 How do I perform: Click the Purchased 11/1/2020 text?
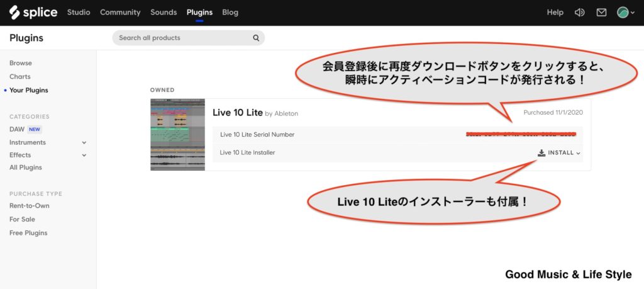tap(553, 112)
